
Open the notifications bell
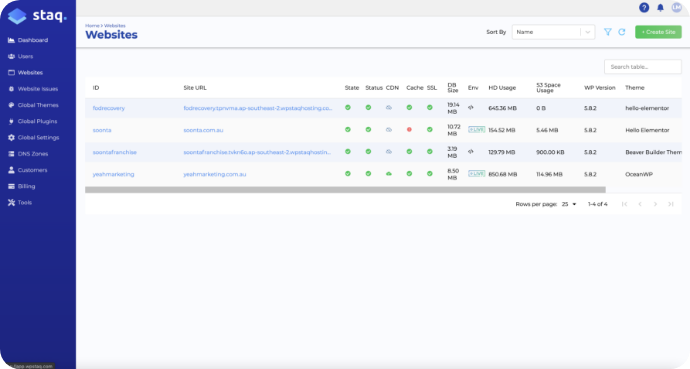[x=661, y=7]
